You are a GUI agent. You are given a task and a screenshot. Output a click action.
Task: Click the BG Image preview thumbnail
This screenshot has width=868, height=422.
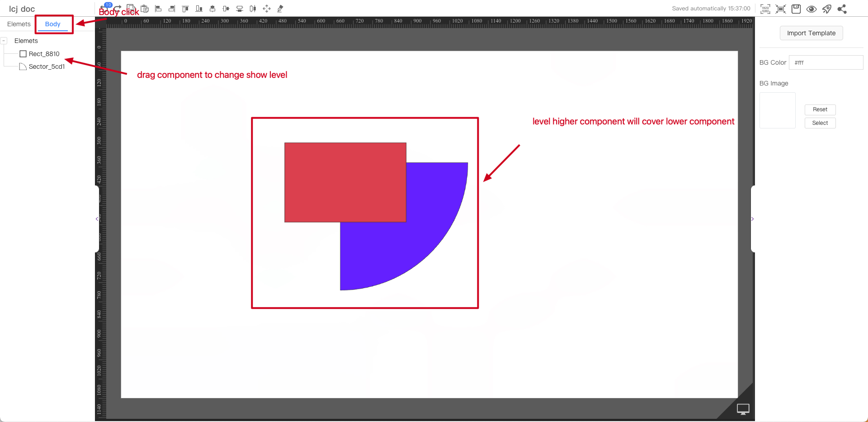tap(778, 110)
